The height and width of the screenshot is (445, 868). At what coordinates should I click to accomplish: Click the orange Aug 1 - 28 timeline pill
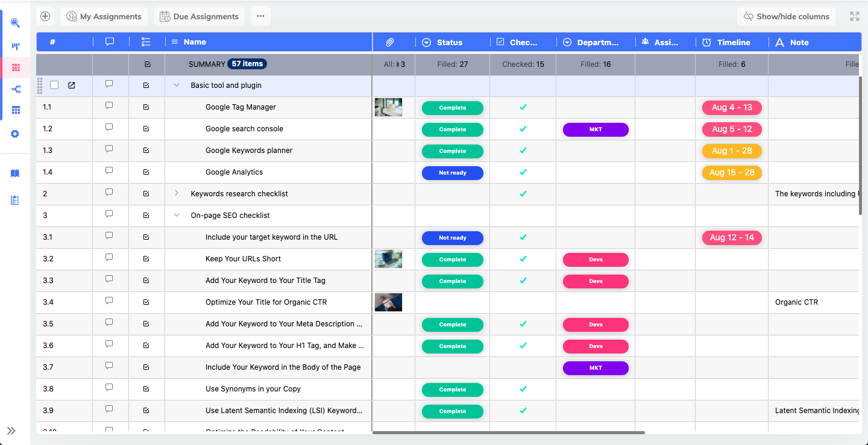(x=732, y=151)
